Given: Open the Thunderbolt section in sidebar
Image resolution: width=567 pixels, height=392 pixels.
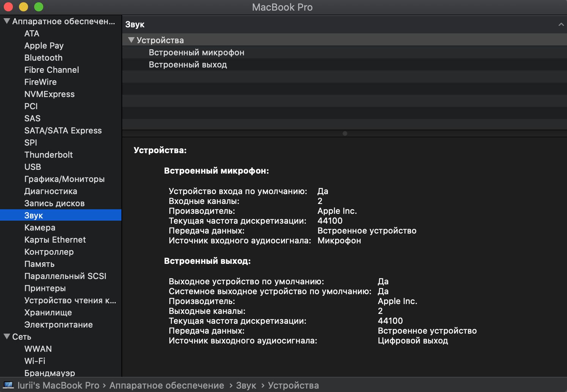Looking at the screenshot, I should (x=49, y=155).
